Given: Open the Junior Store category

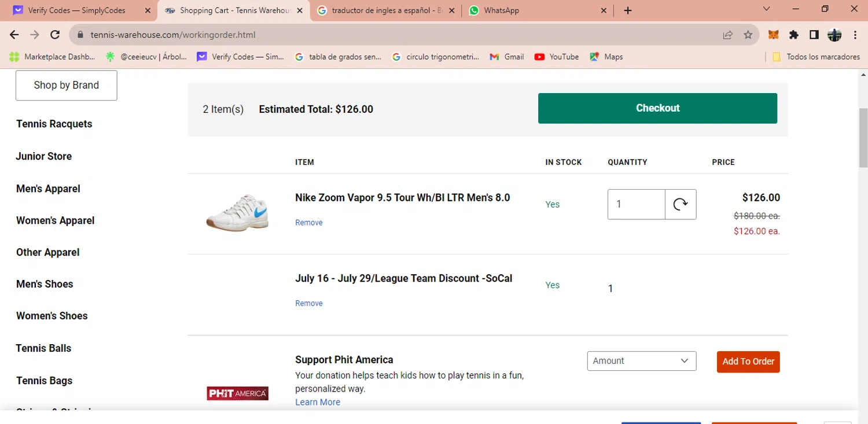Looking at the screenshot, I should pos(44,156).
